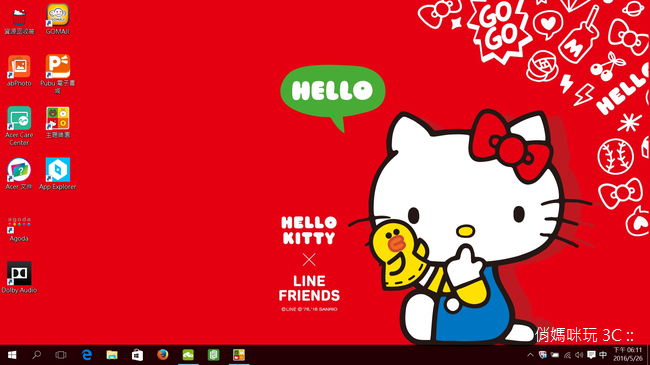The image size is (650, 365).
Task: Open Wi-Fi network tray icon
Action: (567, 355)
